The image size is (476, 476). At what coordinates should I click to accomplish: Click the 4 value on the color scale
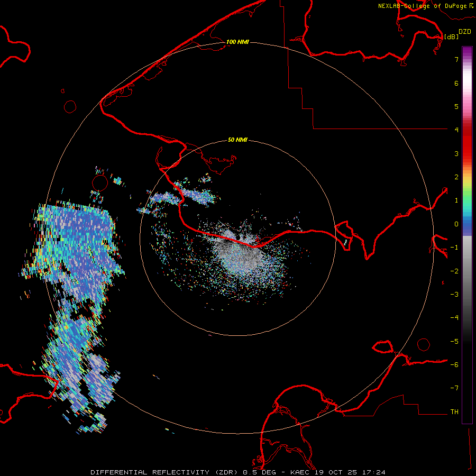pyautogui.click(x=456, y=130)
